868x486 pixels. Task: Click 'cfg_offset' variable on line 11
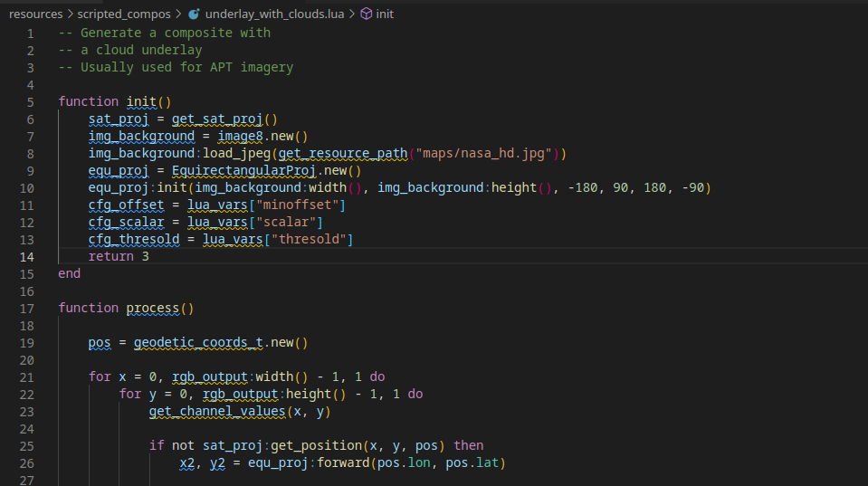[126, 205]
